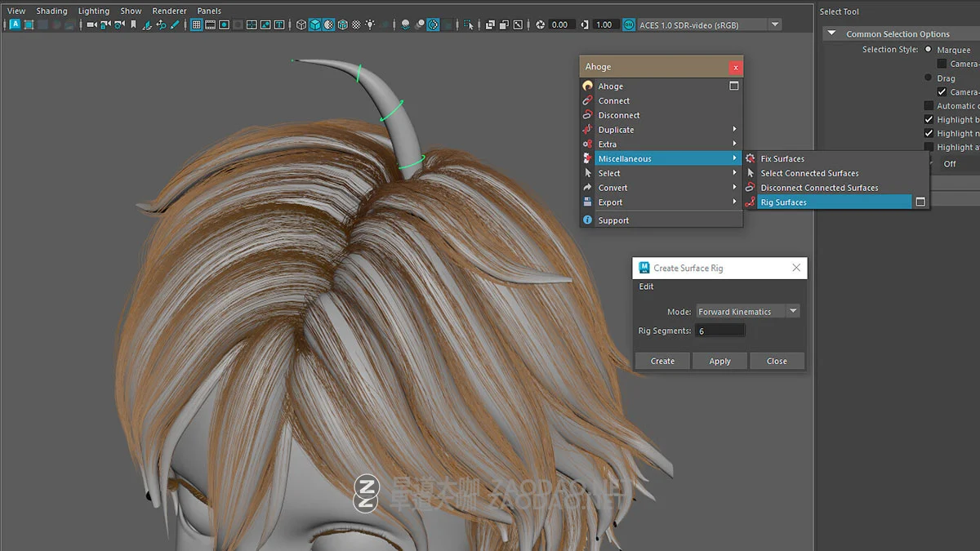Click the camera attributes icon in viewport toolbar
Image resolution: width=980 pixels, height=551 pixels.
[118, 24]
